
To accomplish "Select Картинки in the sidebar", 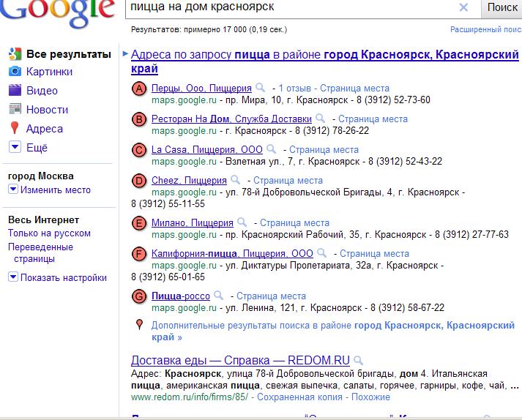I will tap(49, 72).
